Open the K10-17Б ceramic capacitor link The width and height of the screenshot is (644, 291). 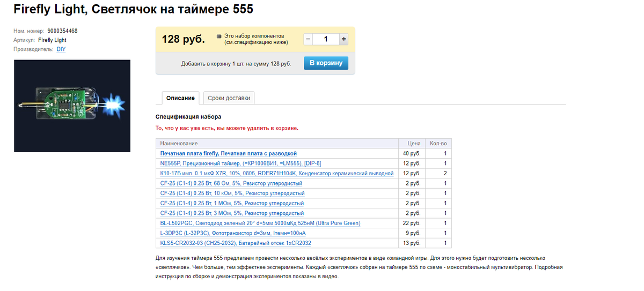[x=277, y=173]
